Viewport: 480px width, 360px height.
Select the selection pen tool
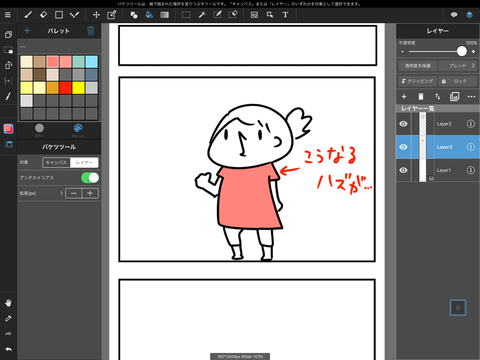coord(217,15)
